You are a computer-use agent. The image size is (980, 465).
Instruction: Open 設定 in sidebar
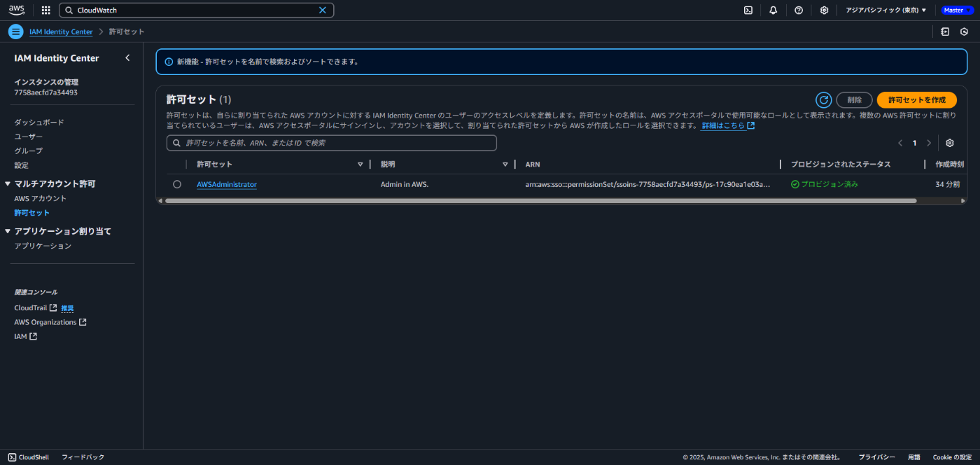(22, 165)
